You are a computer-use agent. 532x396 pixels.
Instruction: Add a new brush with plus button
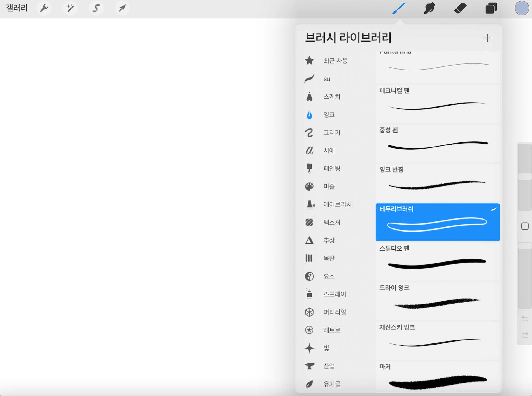click(x=487, y=38)
